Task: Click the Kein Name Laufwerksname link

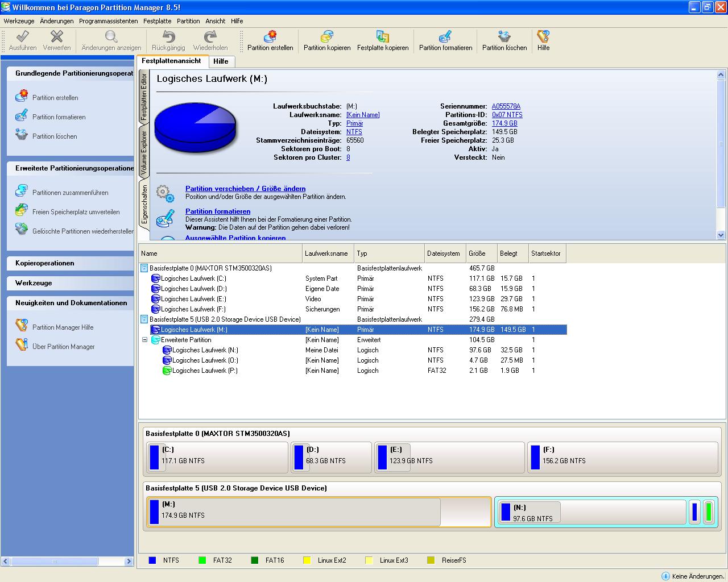Action: pyautogui.click(x=363, y=115)
